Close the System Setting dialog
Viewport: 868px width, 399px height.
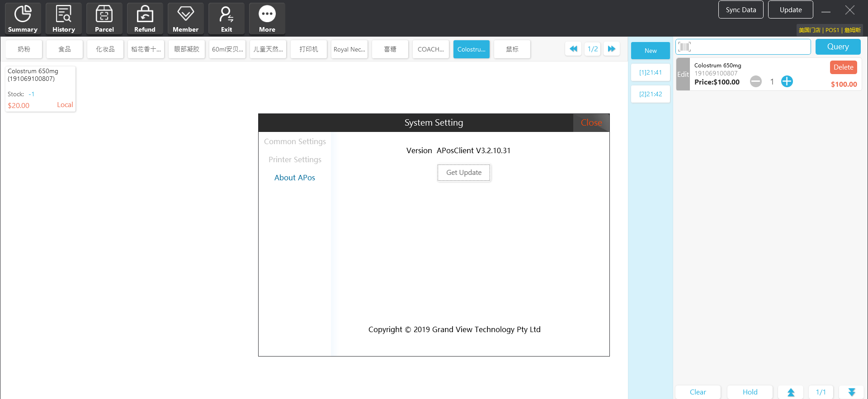591,122
